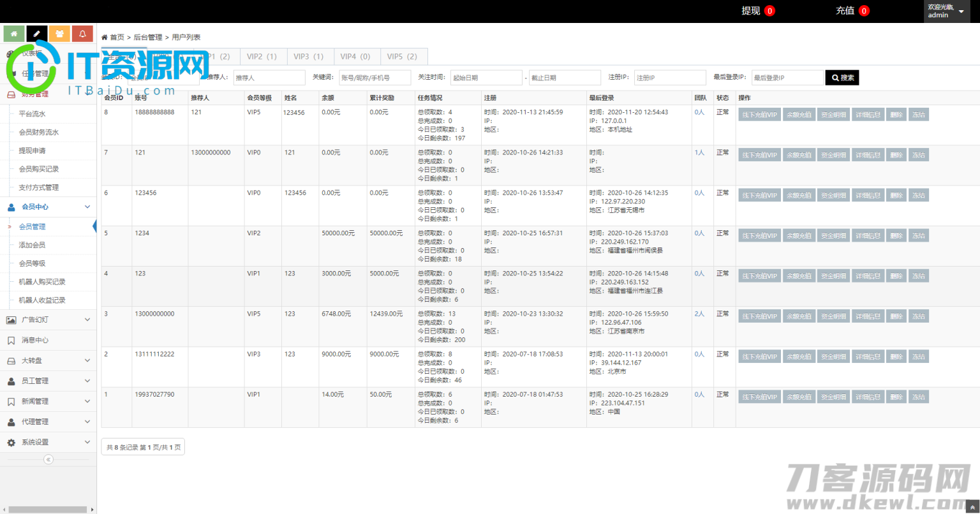The height and width of the screenshot is (514, 980).
Task: Click the scroll-to-top arrow at bottom right
Action: click(972, 507)
